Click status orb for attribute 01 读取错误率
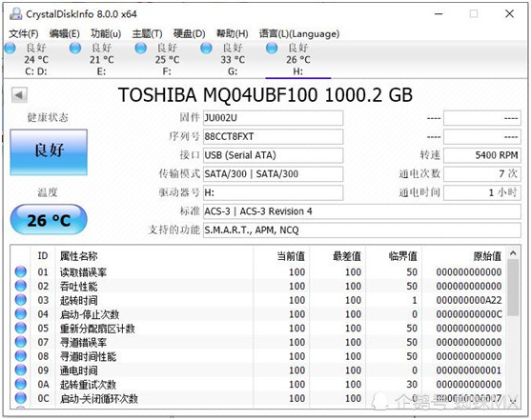The width and height of the screenshot is (531, 420). click(21, 271)
